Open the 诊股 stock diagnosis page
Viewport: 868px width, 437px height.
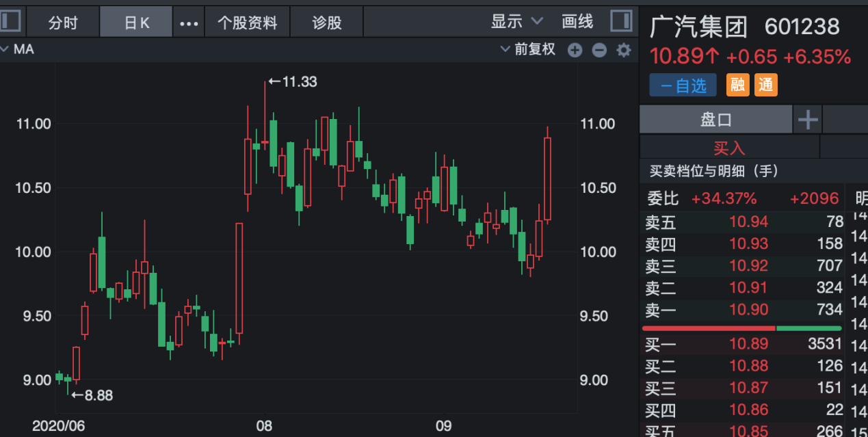326,23
